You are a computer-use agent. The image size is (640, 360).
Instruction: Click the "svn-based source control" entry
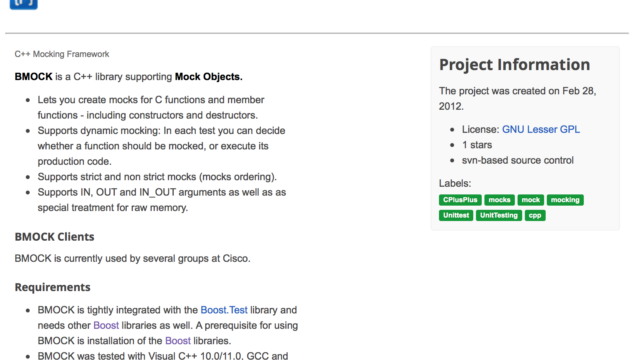[518, 160]
